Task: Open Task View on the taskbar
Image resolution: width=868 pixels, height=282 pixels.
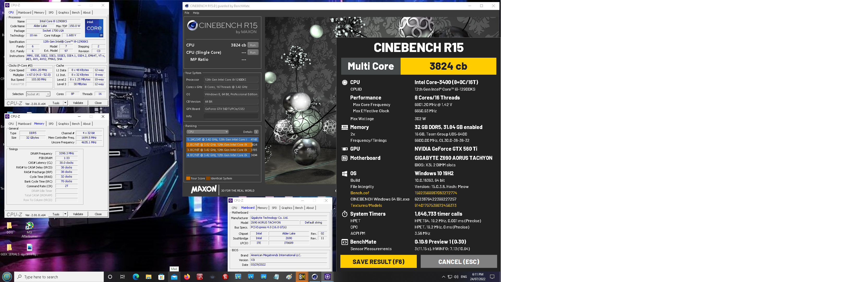Action: pos(123,277)
